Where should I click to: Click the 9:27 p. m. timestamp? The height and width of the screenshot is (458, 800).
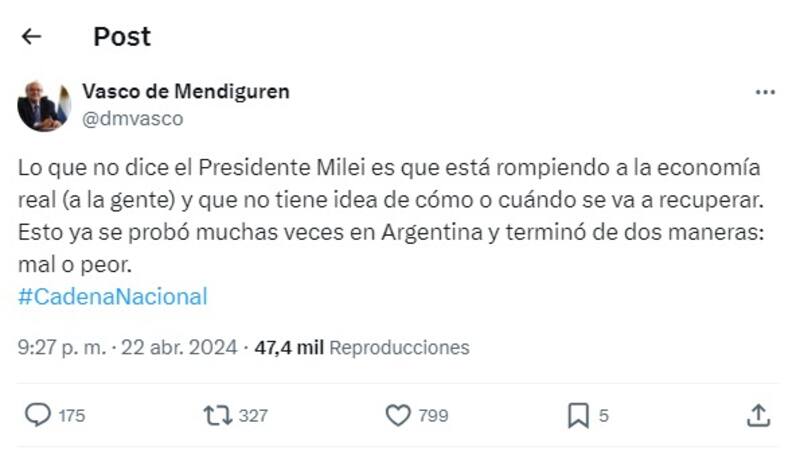point(63,348)
